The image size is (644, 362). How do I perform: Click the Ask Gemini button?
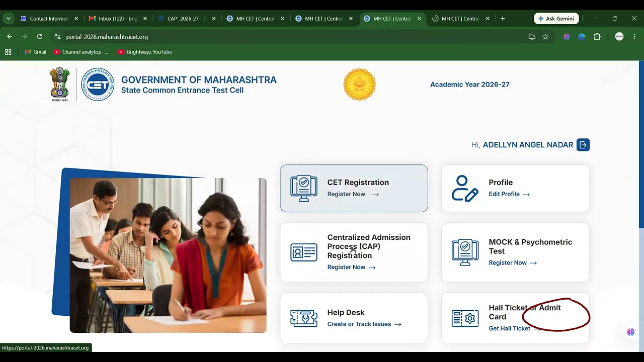(556, 19)
